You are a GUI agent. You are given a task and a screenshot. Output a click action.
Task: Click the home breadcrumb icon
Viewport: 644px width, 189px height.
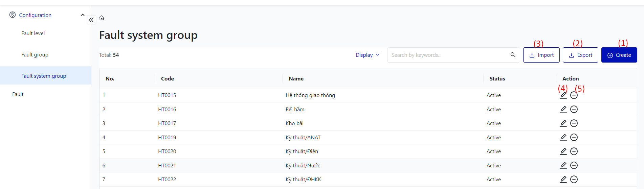point(102,18)
